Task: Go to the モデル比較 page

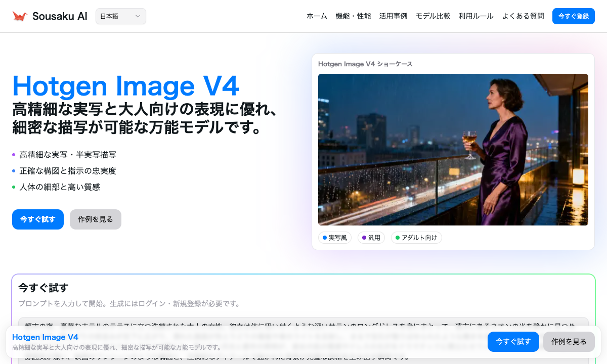Action: click(433, 16)
